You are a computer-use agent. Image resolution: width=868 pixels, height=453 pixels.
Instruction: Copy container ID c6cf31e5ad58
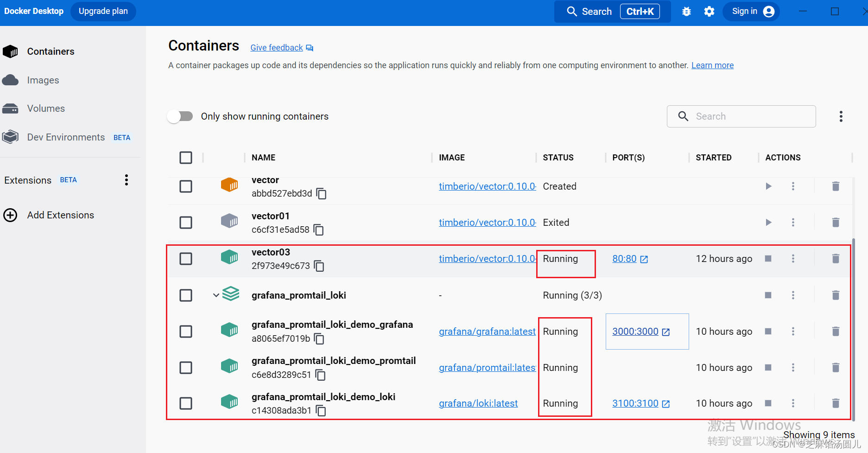[x=318, y=230]
